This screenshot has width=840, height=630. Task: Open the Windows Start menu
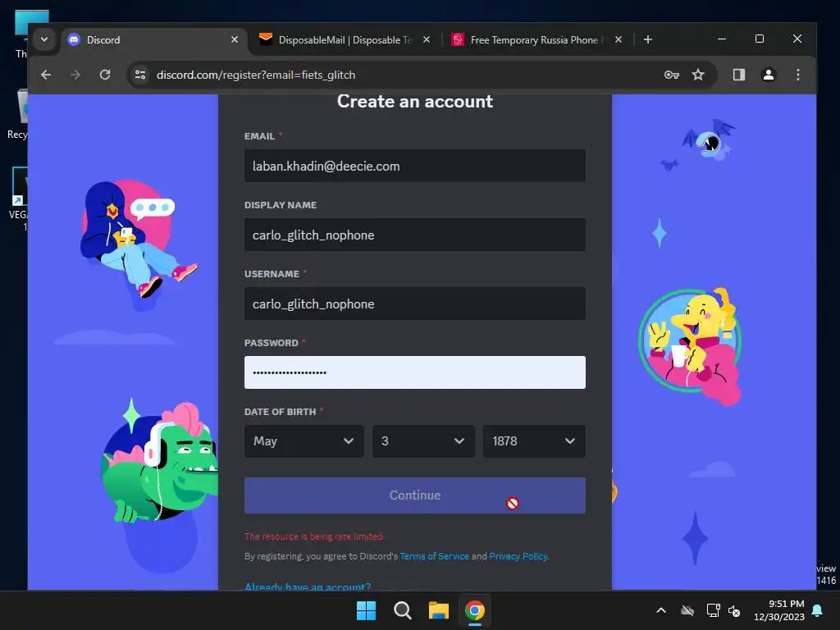point(367,610)
